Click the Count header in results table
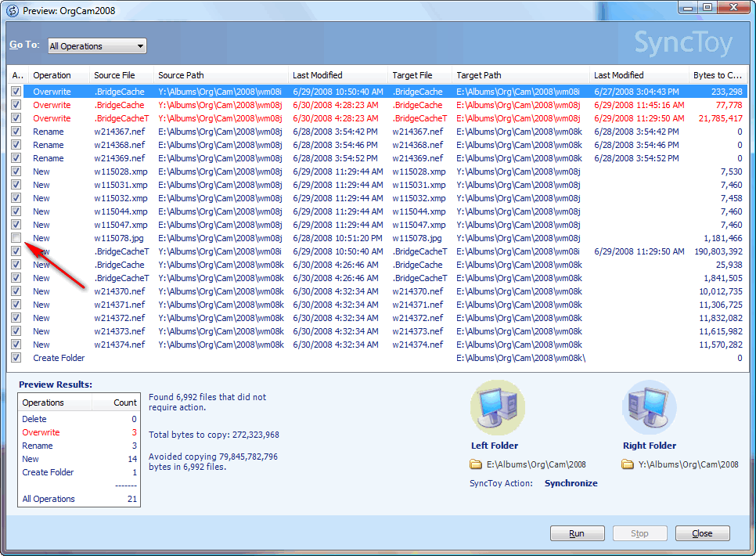756x556 pixels. coord(116,403)
